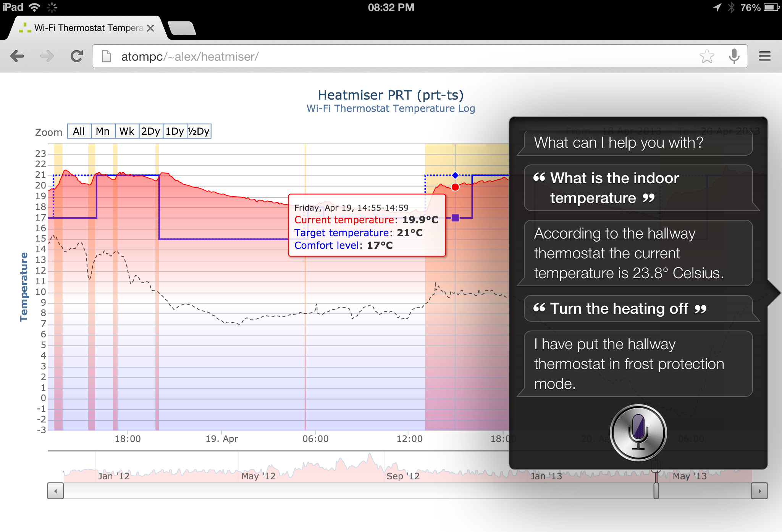Click the navigator range handle
782x532 pixels.
(656, 491)
